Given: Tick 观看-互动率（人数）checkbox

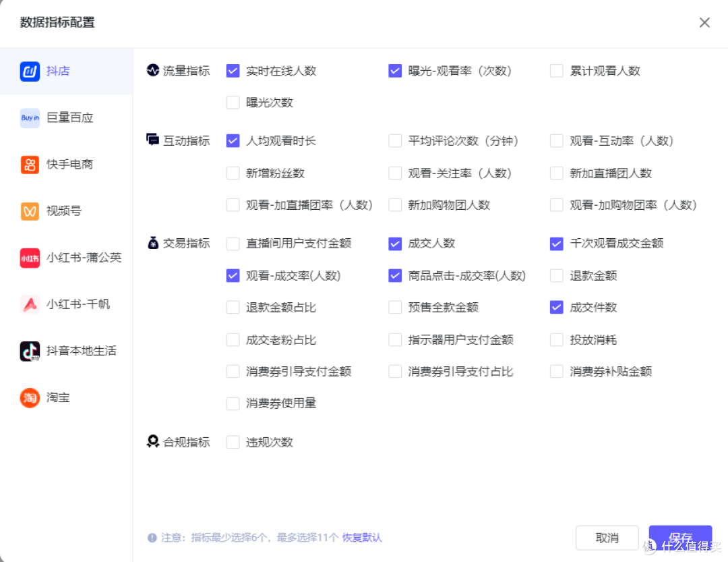Looking at the screenshot, I should 557,140.
